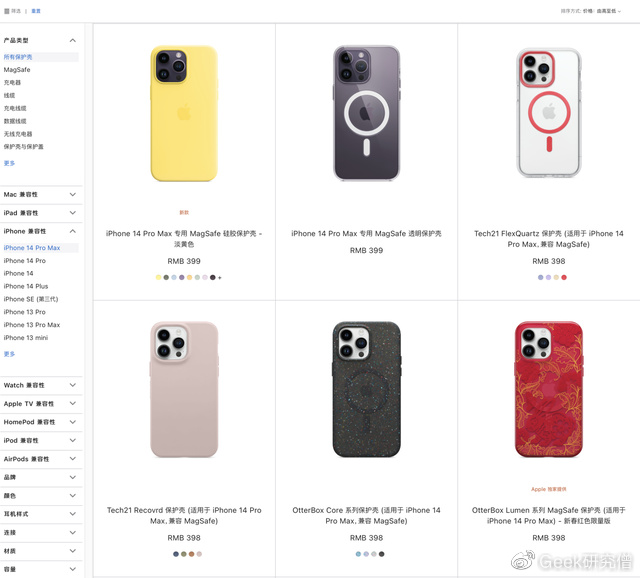Collapse the iPhone 兼容性 chevron
640x578 pixels.
click(73, 231)
